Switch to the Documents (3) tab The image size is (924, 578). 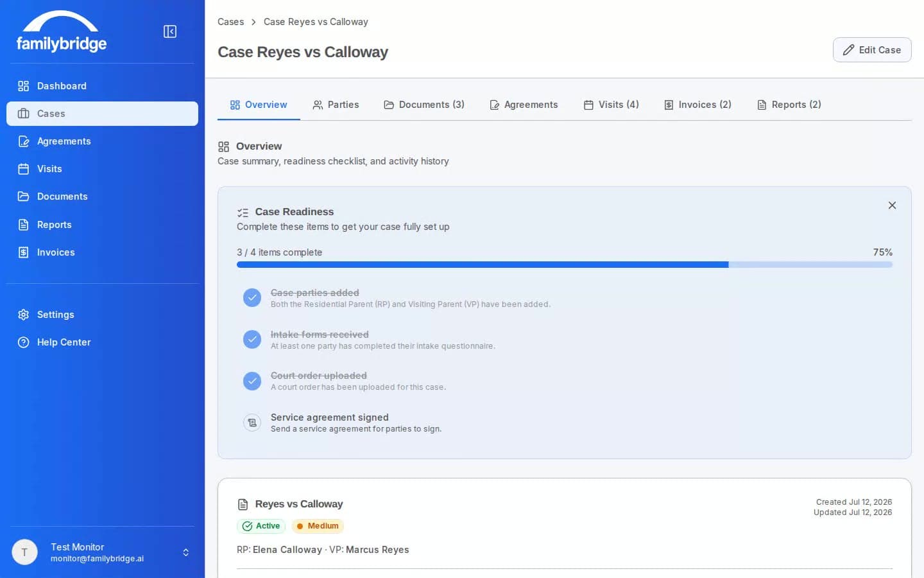424,105
